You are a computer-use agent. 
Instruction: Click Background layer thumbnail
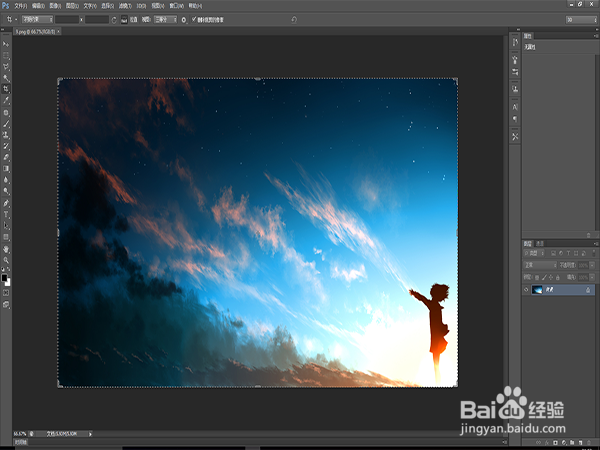[x=537, y=290]
